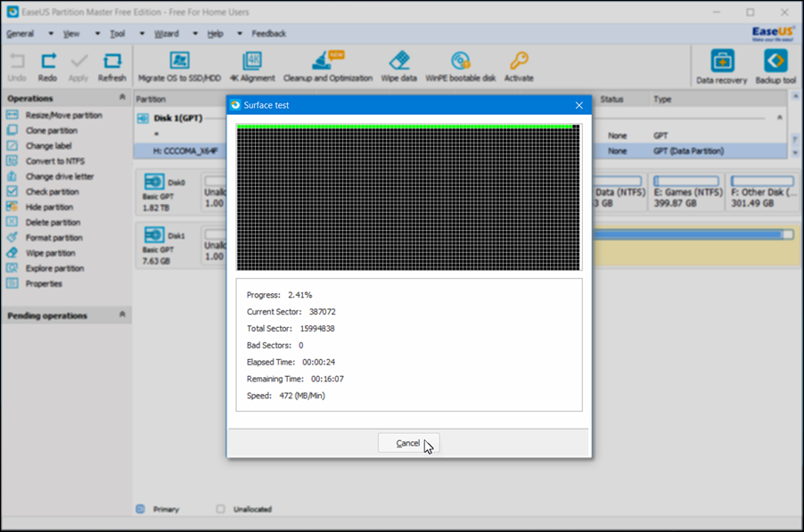The height and width of the screenshot is (532, 804).
Task: Click the Undo toolbar icon
Action: tap(17, 62)
